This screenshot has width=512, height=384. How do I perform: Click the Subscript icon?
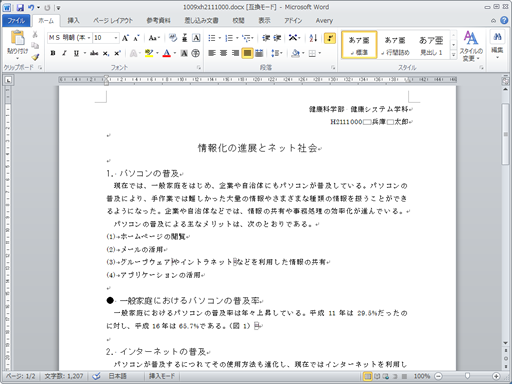[x=106, y=53]
